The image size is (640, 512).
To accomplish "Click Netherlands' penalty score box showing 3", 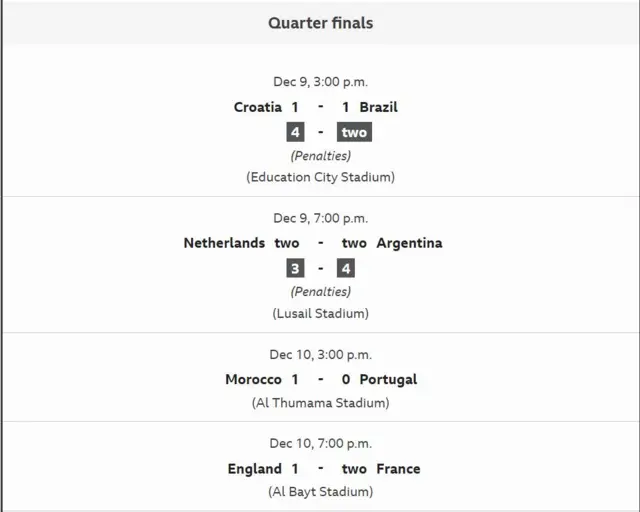I will pyautogui.click(x=294, y=268).
